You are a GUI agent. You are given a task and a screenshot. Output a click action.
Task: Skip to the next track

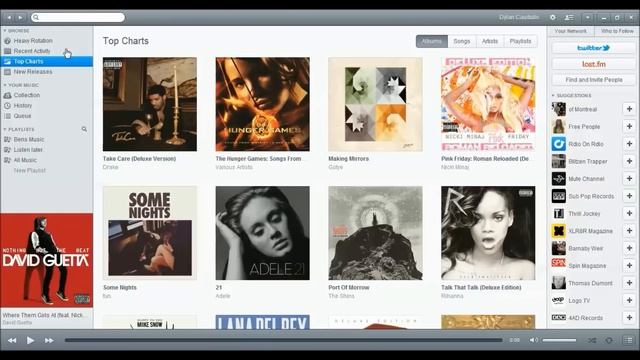(x=49, y=340)
